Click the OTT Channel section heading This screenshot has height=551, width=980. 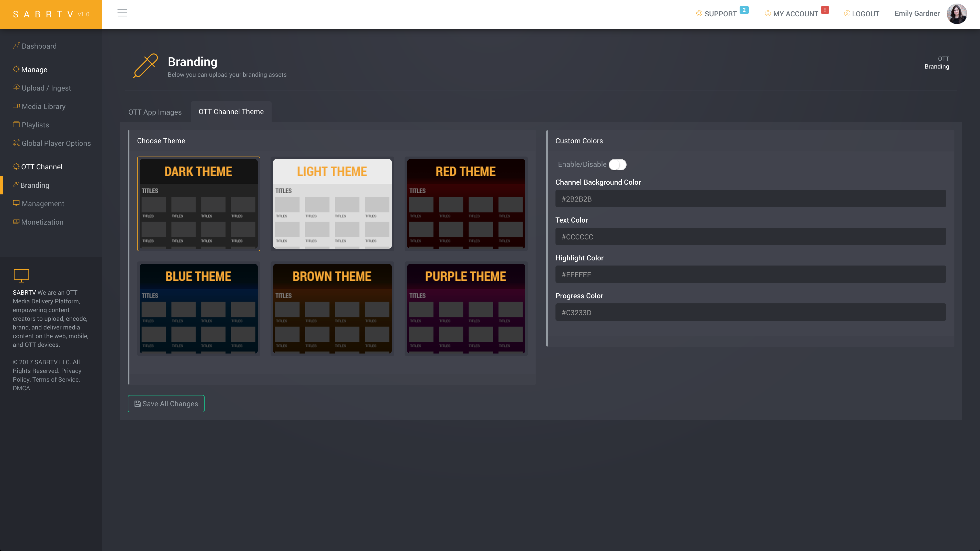coord(41,167)
